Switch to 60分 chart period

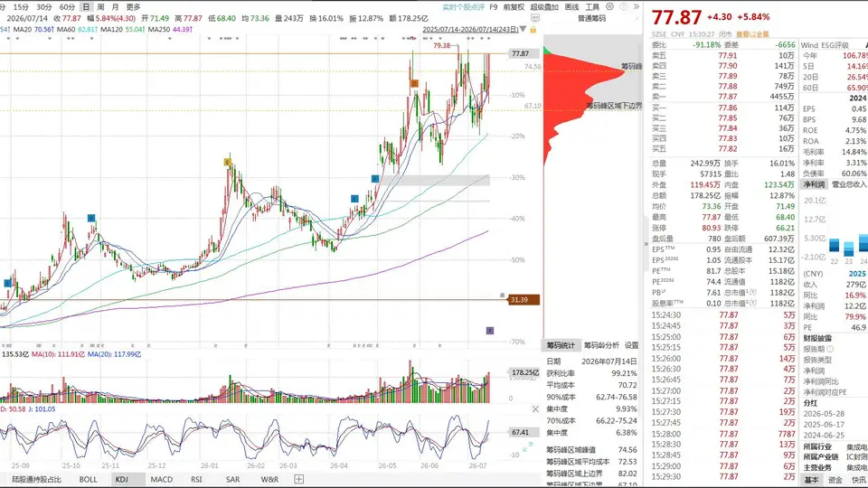point(67,7)
